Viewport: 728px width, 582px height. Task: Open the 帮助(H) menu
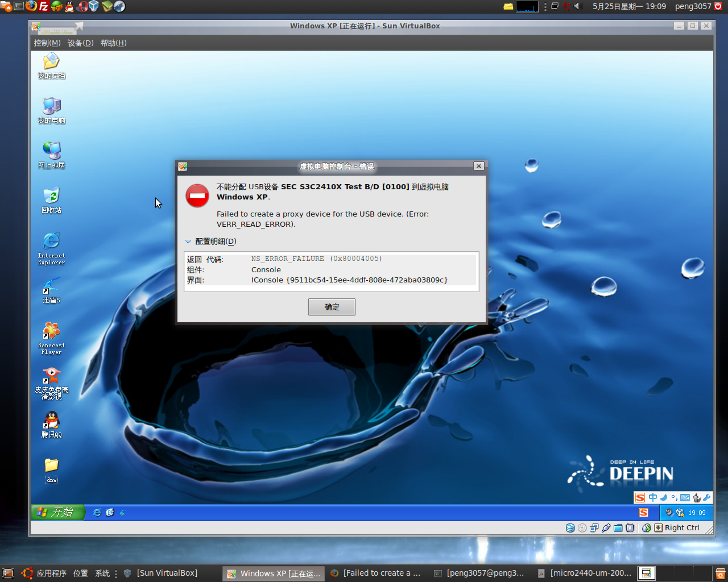click(x=114, y=43)
